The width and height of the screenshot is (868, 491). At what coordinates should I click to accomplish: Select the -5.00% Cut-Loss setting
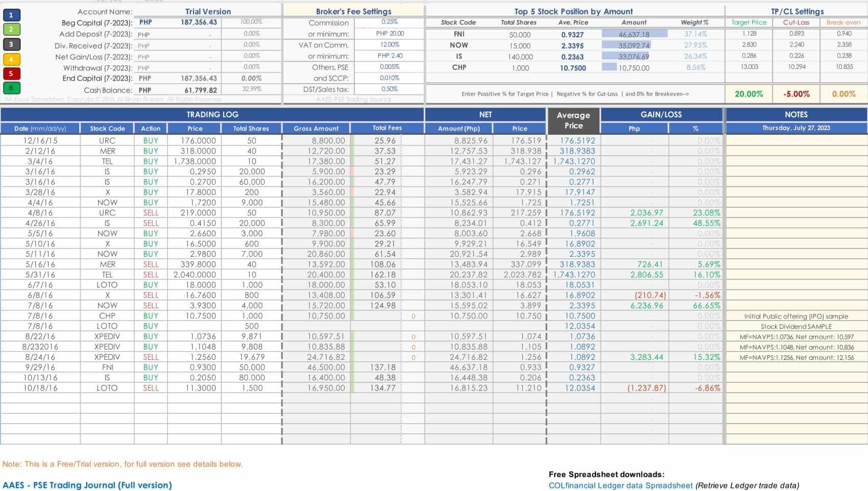coord(796,94)
